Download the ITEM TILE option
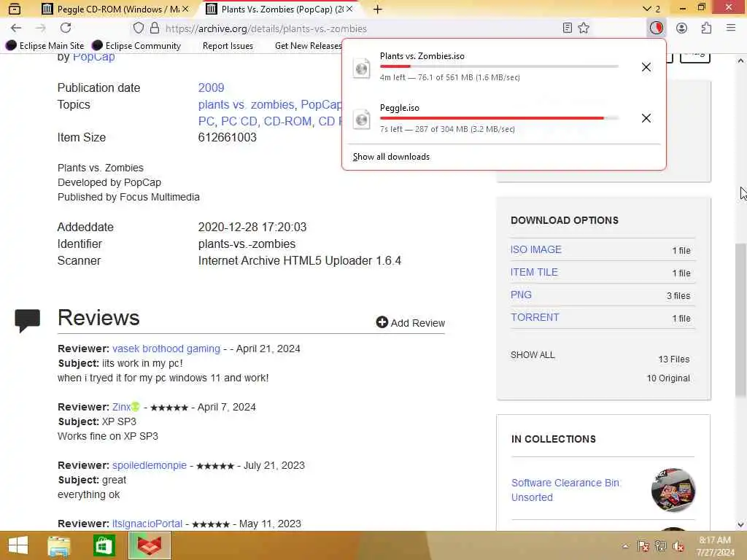This screenshot has width=747, height=560. pos(534,272)
